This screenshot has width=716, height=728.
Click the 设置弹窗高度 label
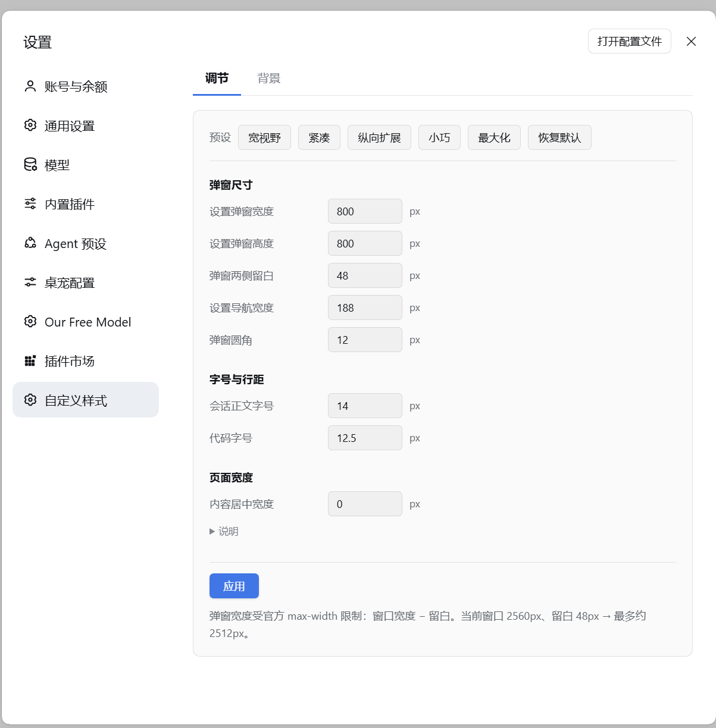point(242,243)
